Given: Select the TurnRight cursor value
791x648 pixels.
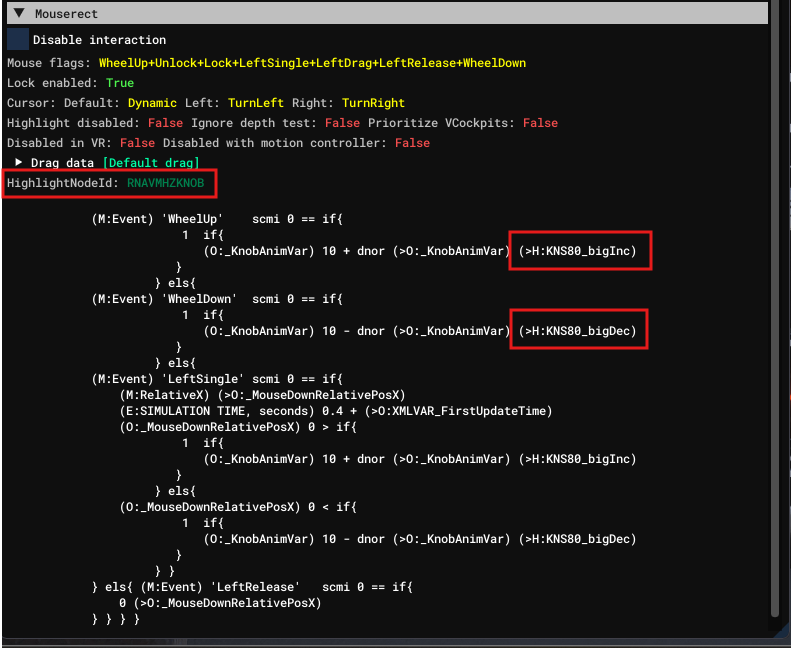Looking at the screenshot, I should click(375, 103).
